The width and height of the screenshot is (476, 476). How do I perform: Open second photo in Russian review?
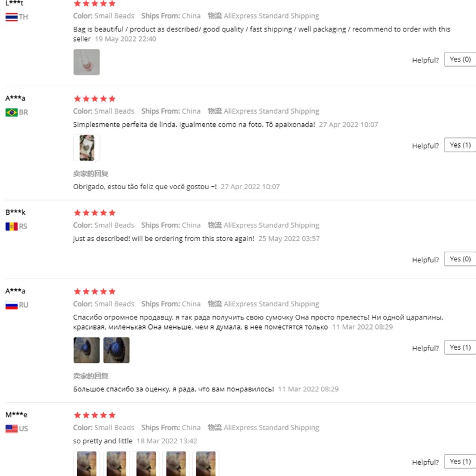(116, 350)
